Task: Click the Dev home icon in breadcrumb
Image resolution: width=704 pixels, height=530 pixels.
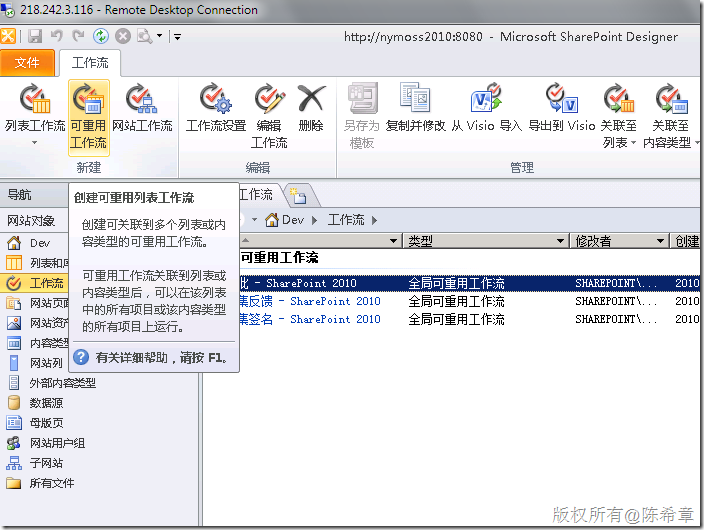Action: pyautogui.click(x=272, y=220)
